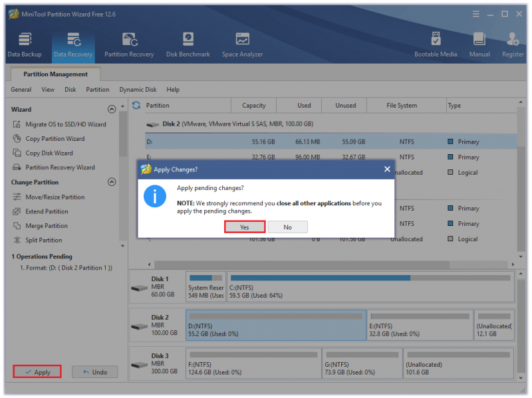The height and width of the screenshot is (398, 532).
Task: Click the No button in dialog
Action: point(288,227)
